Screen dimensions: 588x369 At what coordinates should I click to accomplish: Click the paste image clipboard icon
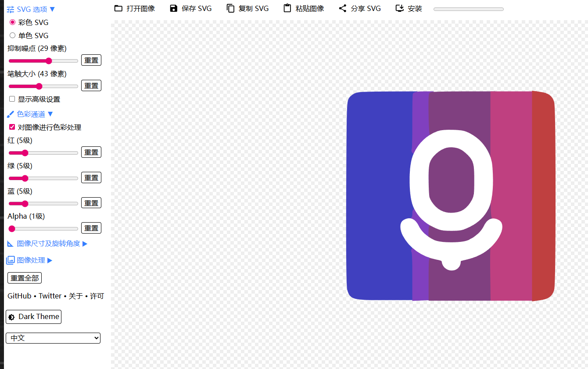(287, 8)
